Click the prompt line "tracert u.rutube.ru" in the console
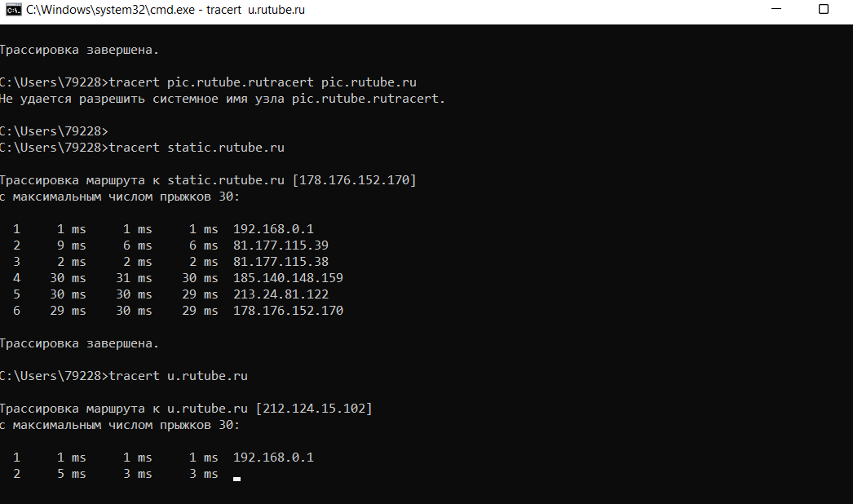The image size is (853, 504). [178, 375]
